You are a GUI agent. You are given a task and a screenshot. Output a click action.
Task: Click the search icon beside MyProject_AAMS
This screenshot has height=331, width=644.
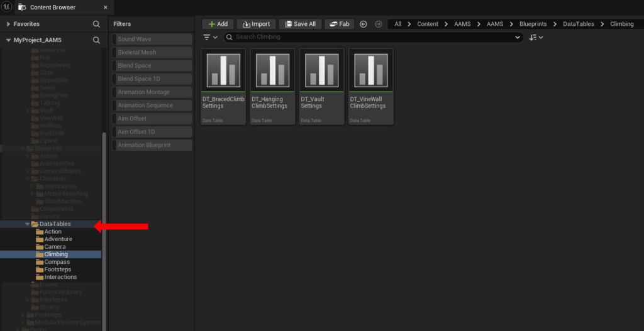pos(96,40)
